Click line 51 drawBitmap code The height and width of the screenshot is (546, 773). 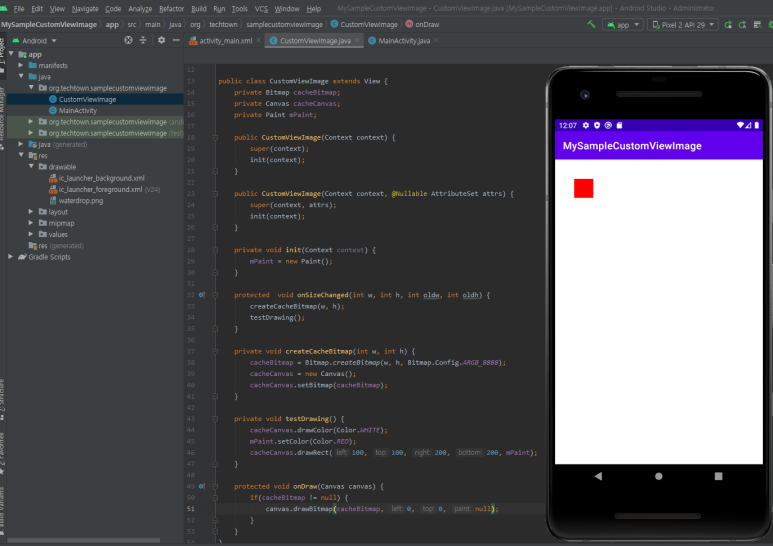click(382, 509)
